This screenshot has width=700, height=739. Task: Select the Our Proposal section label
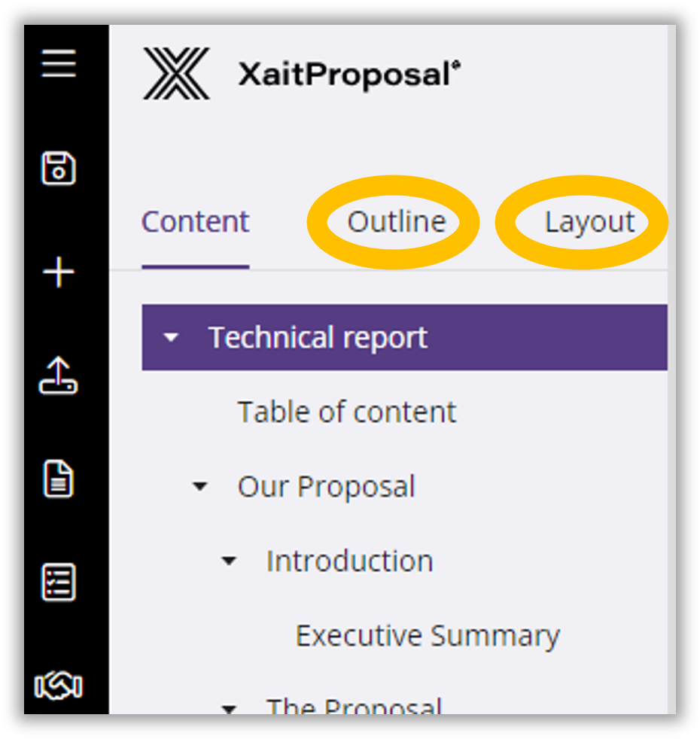coord(326,487)
